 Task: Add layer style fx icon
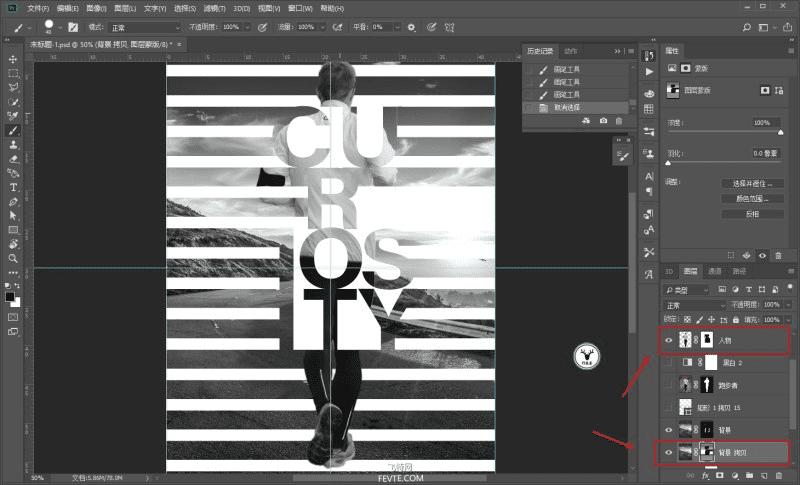tap(706, 476)
